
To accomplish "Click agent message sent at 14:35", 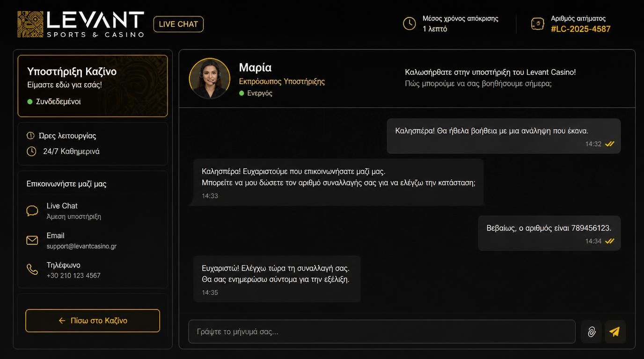I will [x=277, y=279].
